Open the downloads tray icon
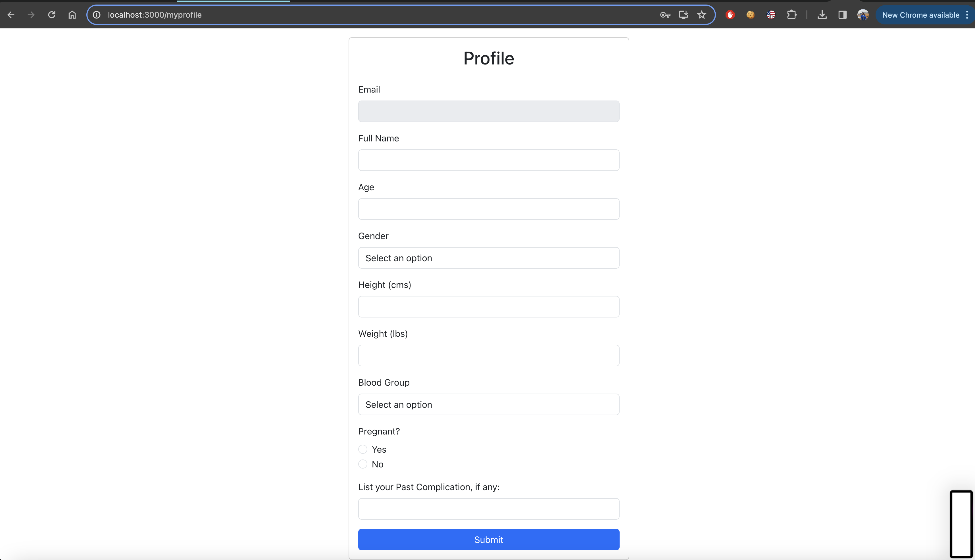 click(x=822, y=14)
